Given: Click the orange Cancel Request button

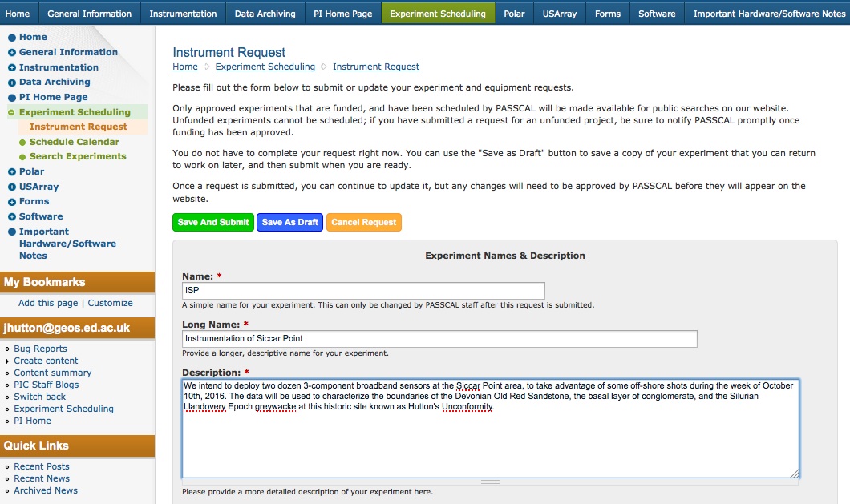Looking at the screenshot, I should (363, 223).
